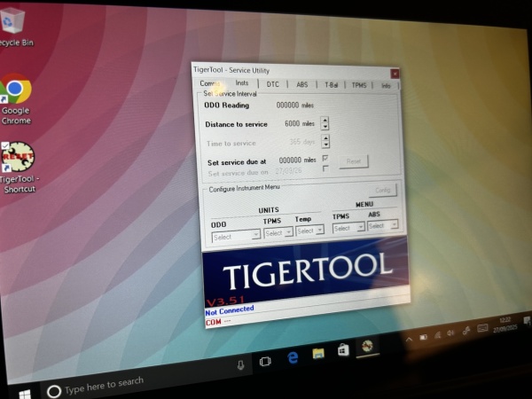Toggle the 'Set service due at' checkbox
This screenshot has height=399, width=532.
326,158
